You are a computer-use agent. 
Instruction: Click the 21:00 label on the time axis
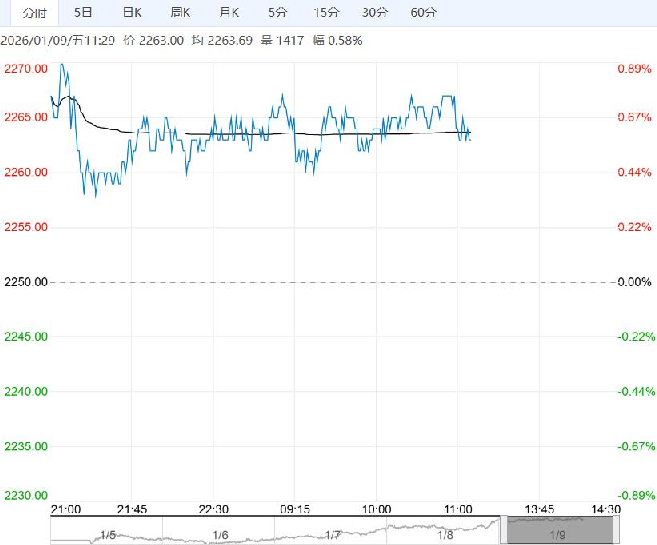pyautogui.click(x=67, y=508)
